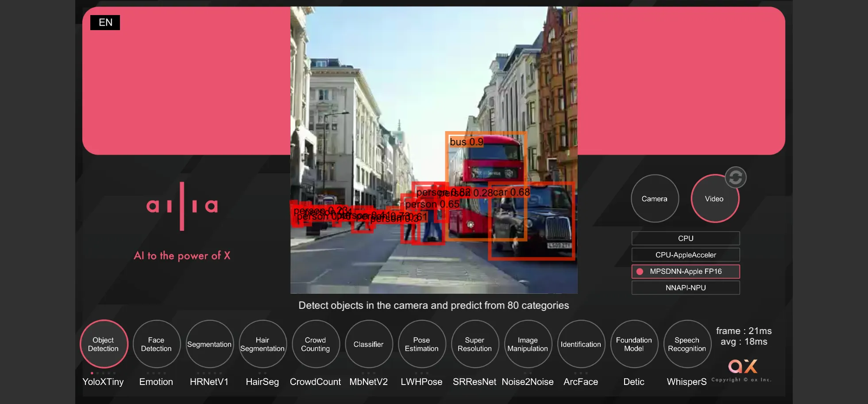Click the 'bus 0.9' detection label
Viewport: 868px width, 404px height.
tap(467, 142)
